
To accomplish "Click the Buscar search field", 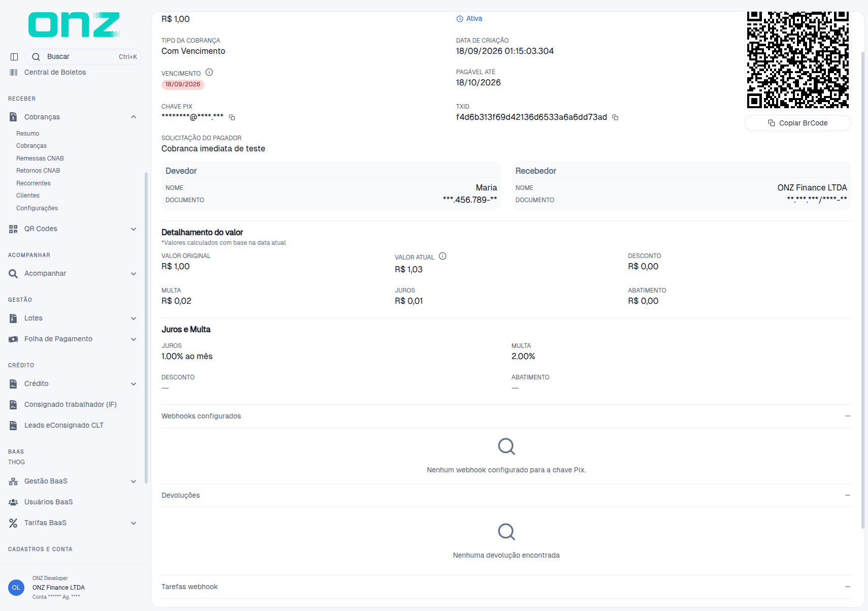I will (83, 57).
